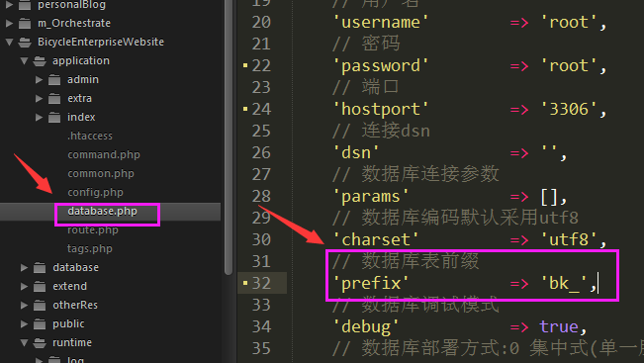Click the 'debug' key text
Viewport: 644px width, 363px height.
366,326
